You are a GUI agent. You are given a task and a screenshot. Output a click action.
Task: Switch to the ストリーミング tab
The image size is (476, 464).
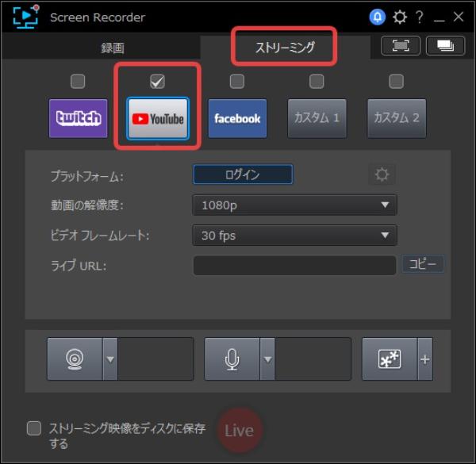(285, 48)
